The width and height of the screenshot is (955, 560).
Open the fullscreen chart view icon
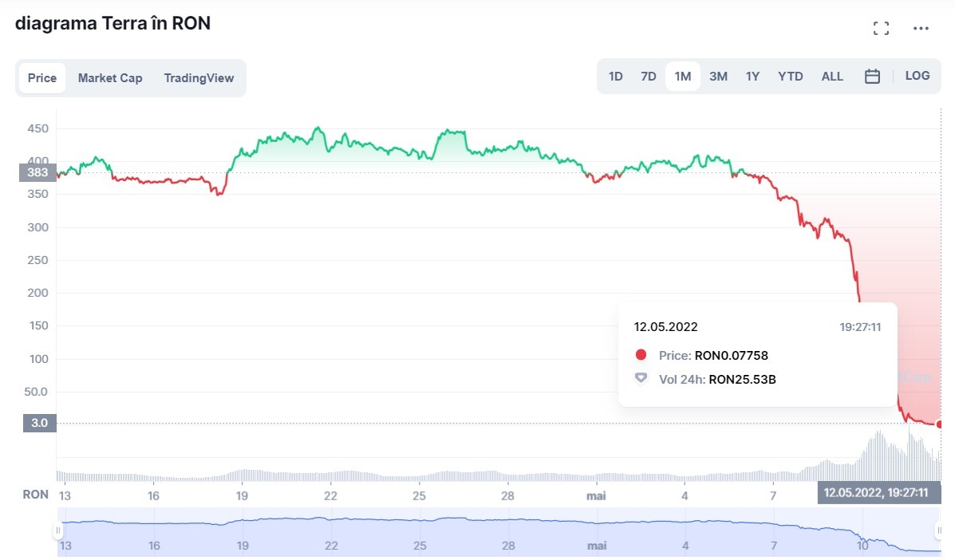pyautogui.click(x=881, y=28)
